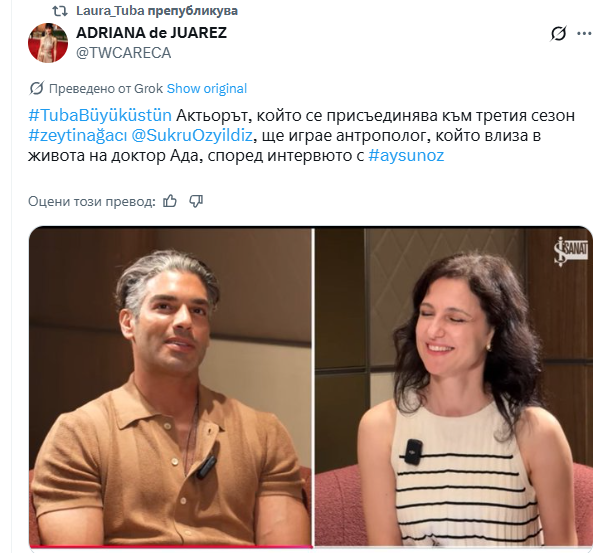This screenshot has width=593, height=553.
Task: Open the #aysunoz hashtag
Action: (406, 155)
